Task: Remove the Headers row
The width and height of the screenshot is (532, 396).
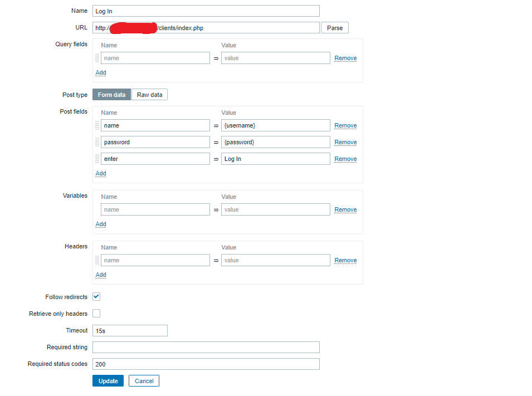Action: tap(345, 260)
